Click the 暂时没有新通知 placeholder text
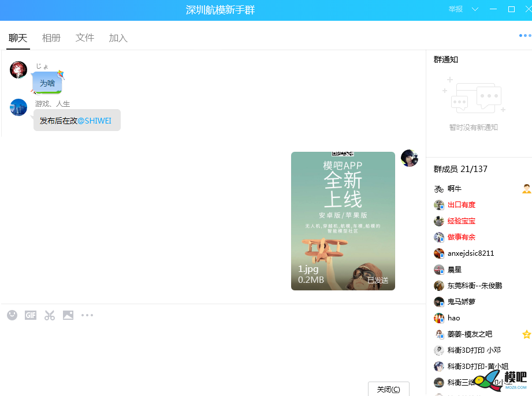This screenshot has height=396, width=532. (473, 128)
